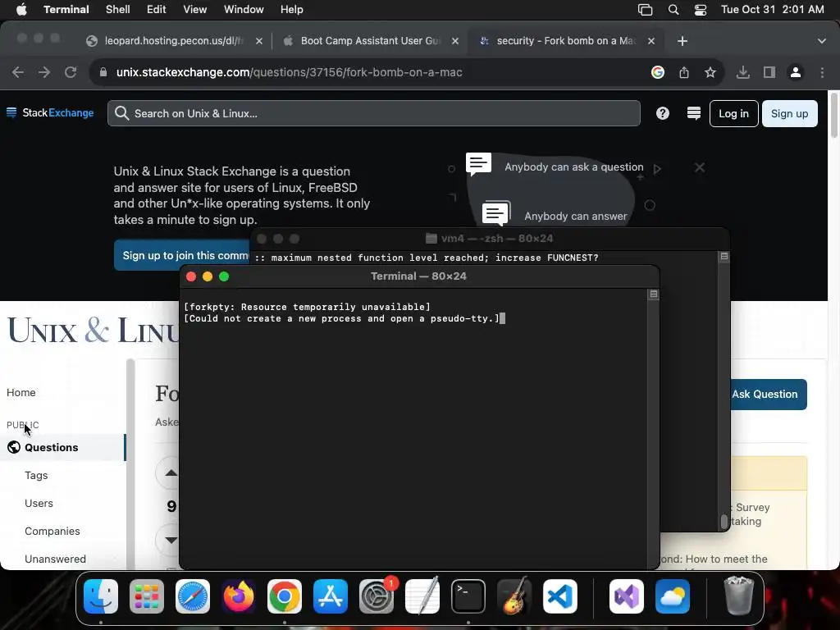
Task: Open Tags in the sidebar
Action: click(x=36, y=475)
